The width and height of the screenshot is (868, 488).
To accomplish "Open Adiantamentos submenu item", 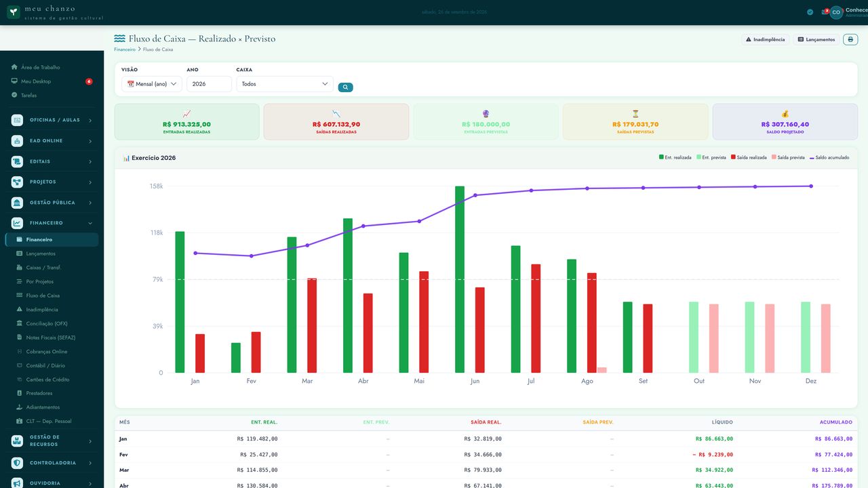I will (52, 407).
